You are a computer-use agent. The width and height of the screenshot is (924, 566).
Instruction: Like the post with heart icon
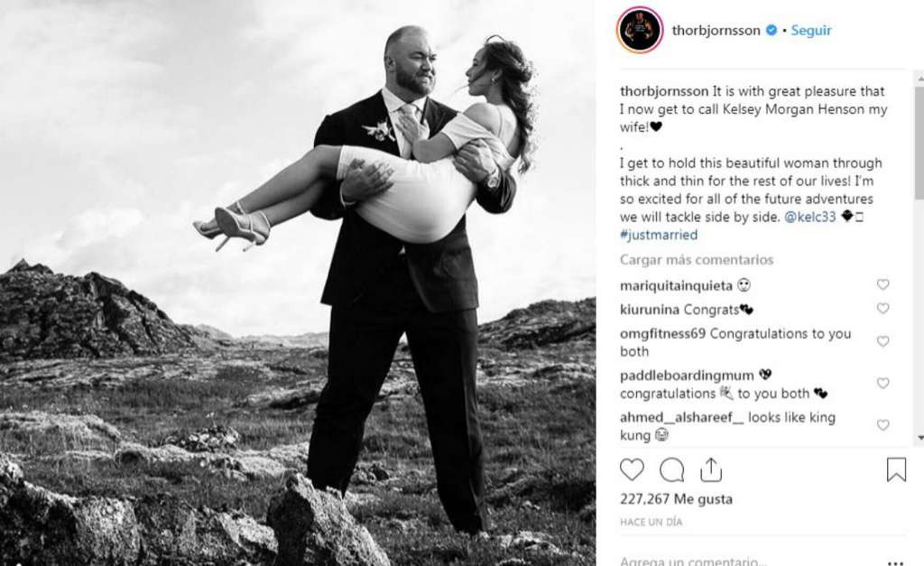pyautogui.click(x=632, y=470)
